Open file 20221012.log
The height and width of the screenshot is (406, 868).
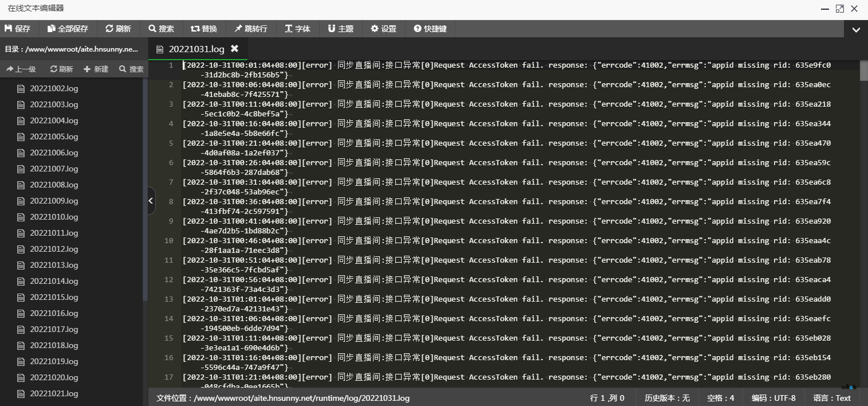(54, 249)
